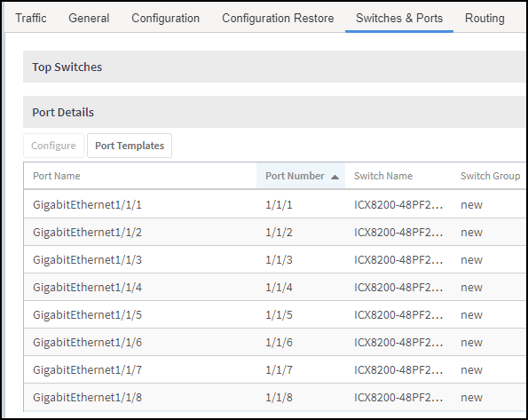Click port number 1/1/8 cell
The height and width of the screenshot is (420, 528).
tap(279, 398)
